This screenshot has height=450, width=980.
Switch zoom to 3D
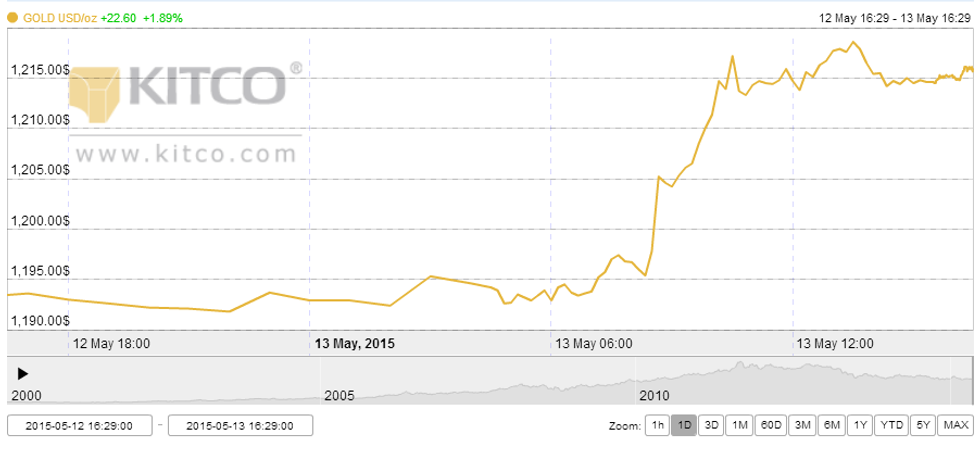[x=711, y=425]
